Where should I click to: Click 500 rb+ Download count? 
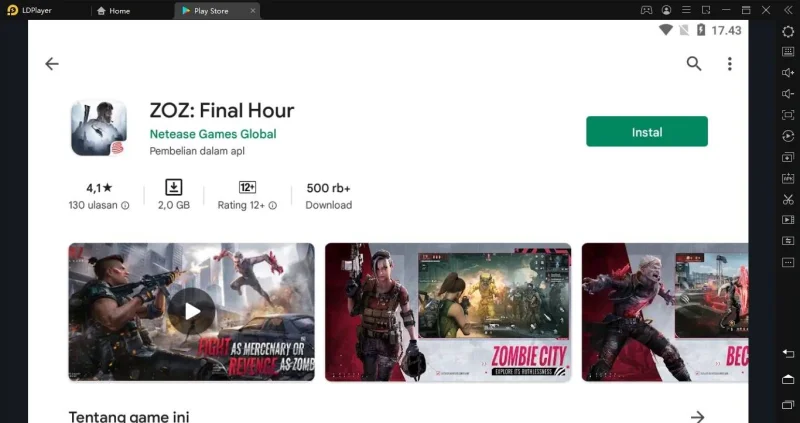[x=329, y=196]
